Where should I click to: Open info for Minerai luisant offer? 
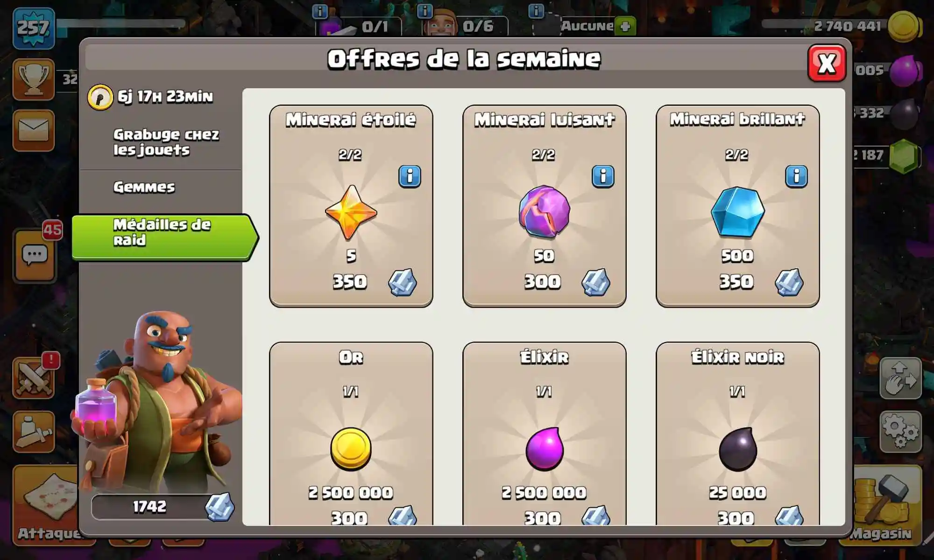[603, 176]
